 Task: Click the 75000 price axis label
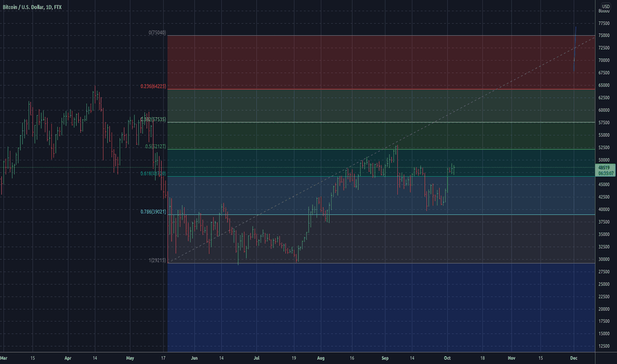click(604, 36)
